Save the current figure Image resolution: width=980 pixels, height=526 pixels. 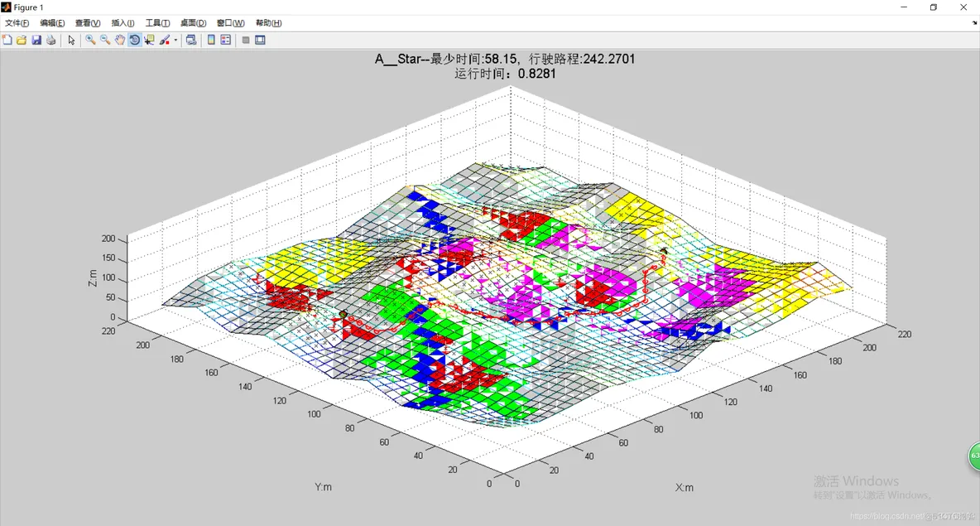36,39
